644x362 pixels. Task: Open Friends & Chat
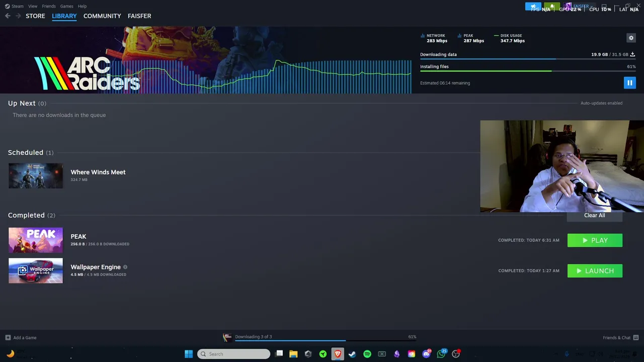(616, 338)
